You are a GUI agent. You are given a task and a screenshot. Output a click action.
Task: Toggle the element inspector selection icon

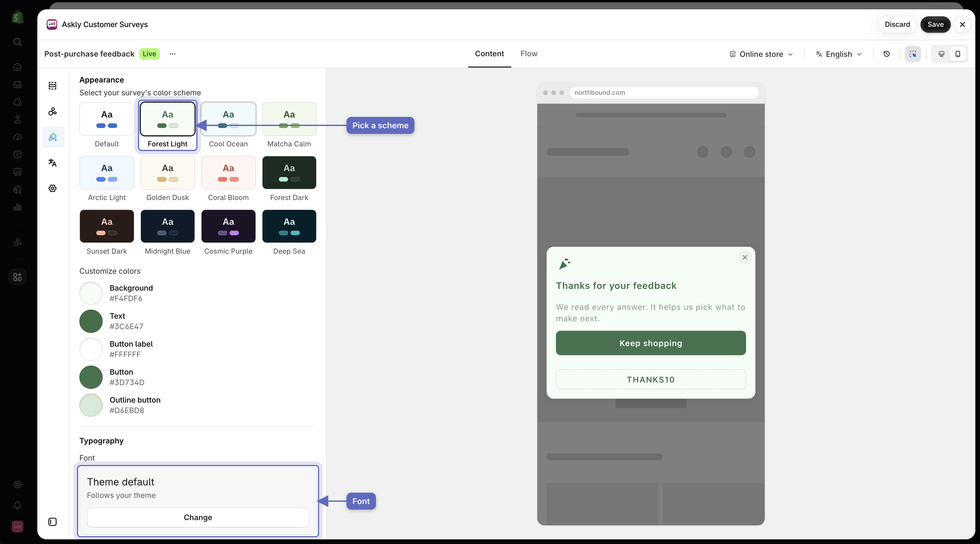[x=913, y=54]
